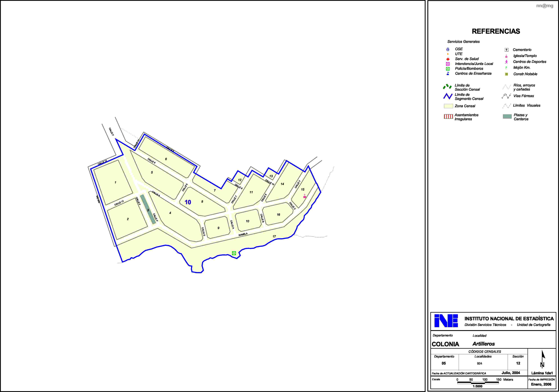Click block number 9 on the map

tap(218, 228)
